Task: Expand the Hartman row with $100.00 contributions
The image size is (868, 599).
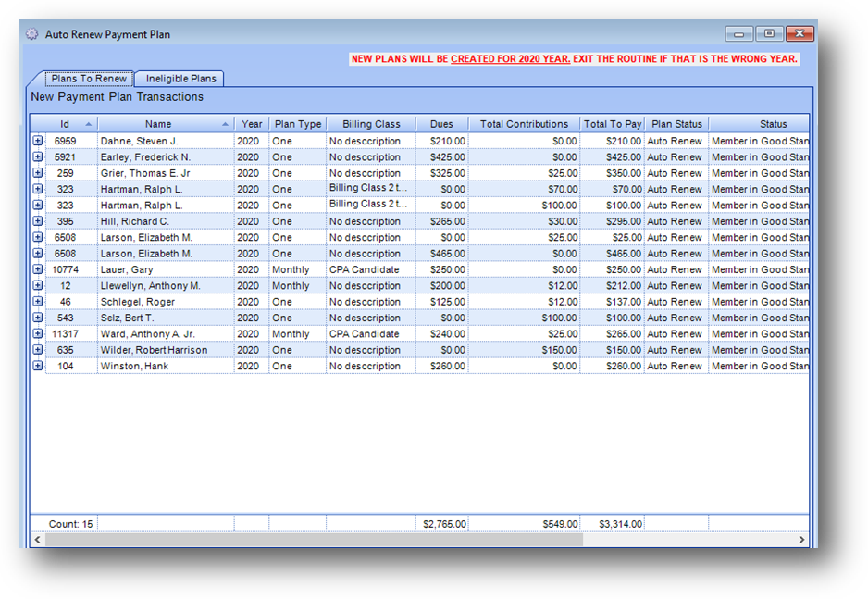Action: click(x=38, y=205)
